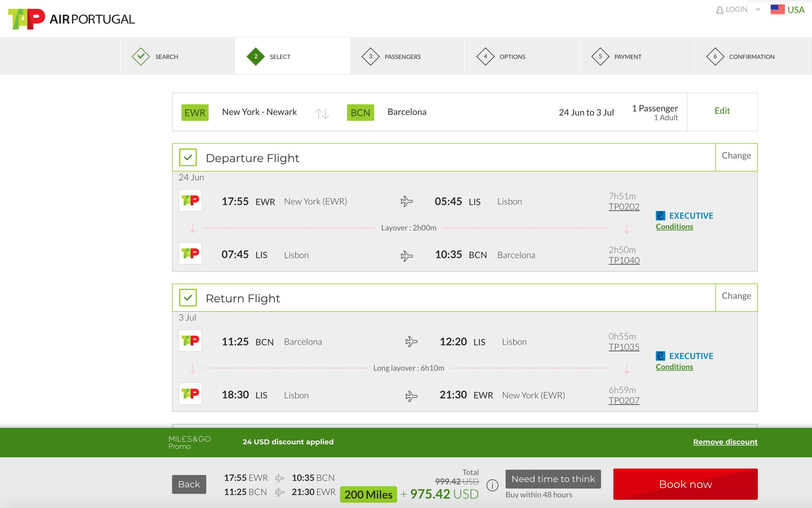
Task: Expand the login dropdown chevron
Action: point(758,9)
